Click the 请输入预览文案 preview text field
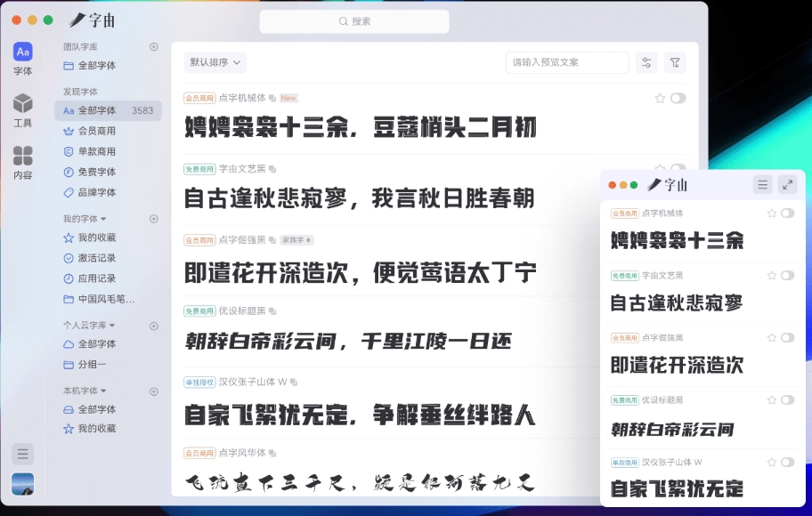Image resolution: width=812 pixels, height=516 pixels. pyautogui.click(x=567, y=62)
